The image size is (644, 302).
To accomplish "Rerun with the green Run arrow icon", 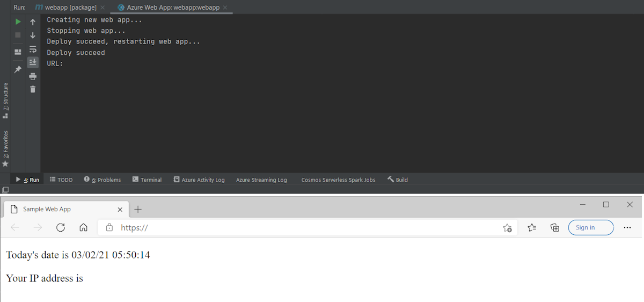I will pos(18,22).
